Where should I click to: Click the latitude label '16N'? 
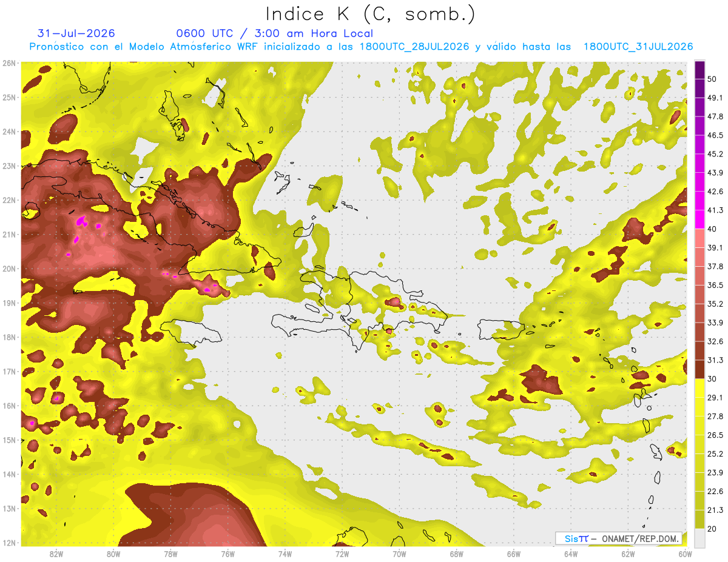[9, 406]
